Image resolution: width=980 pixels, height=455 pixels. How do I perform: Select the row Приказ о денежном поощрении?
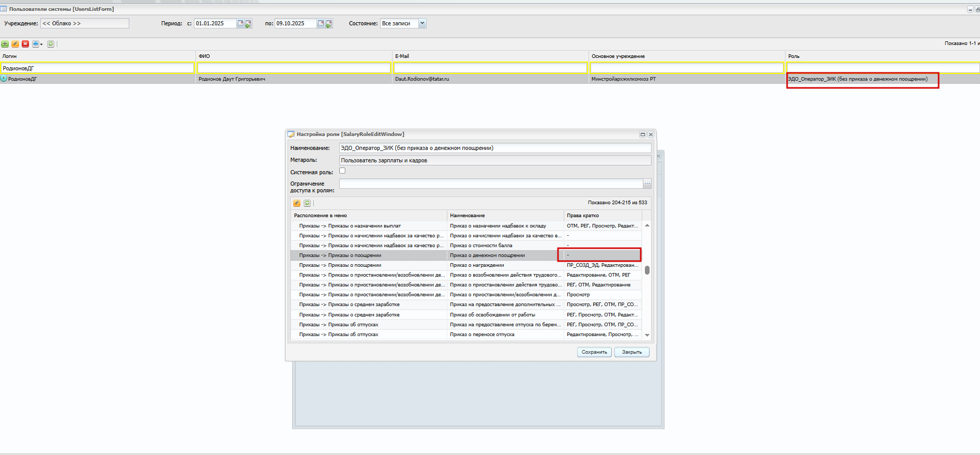(x=466, y=255)
